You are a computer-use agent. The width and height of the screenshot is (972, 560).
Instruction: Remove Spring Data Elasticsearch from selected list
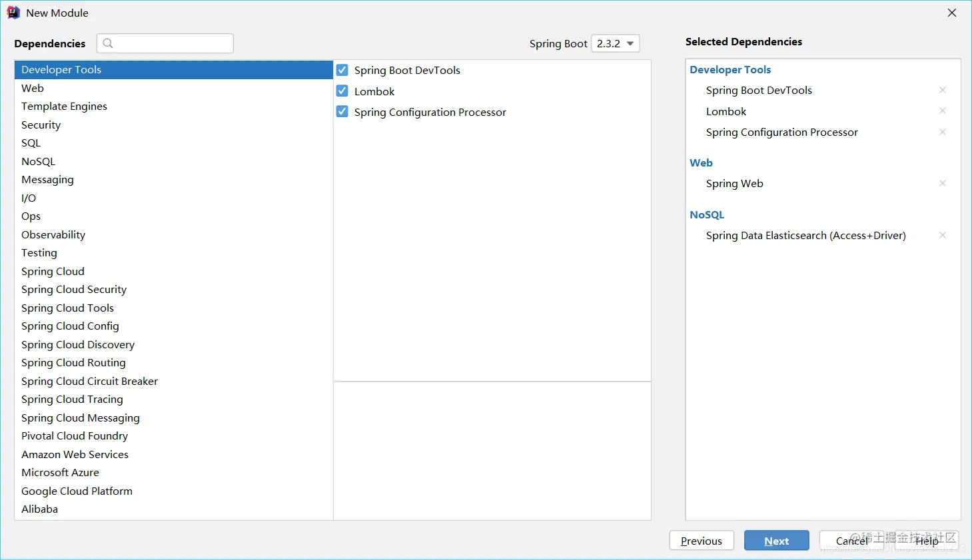click(x=943, y=235)
